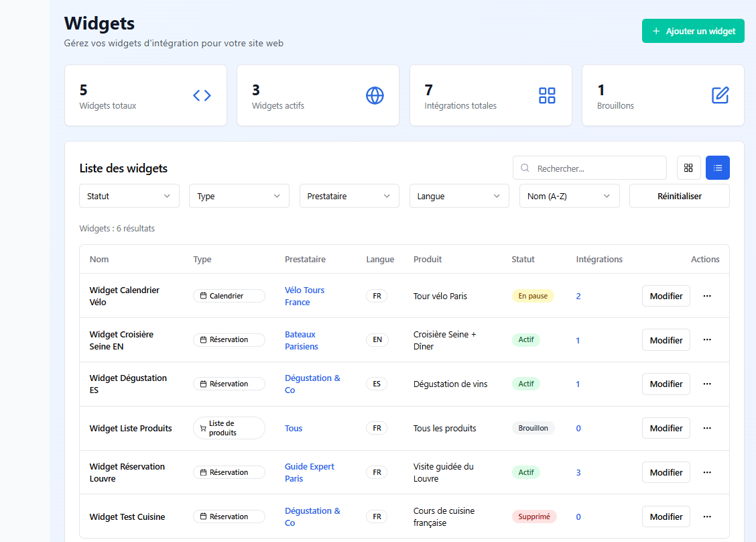Sort by the Intégrations column header
756x542 pixels.
pos(599,259)
